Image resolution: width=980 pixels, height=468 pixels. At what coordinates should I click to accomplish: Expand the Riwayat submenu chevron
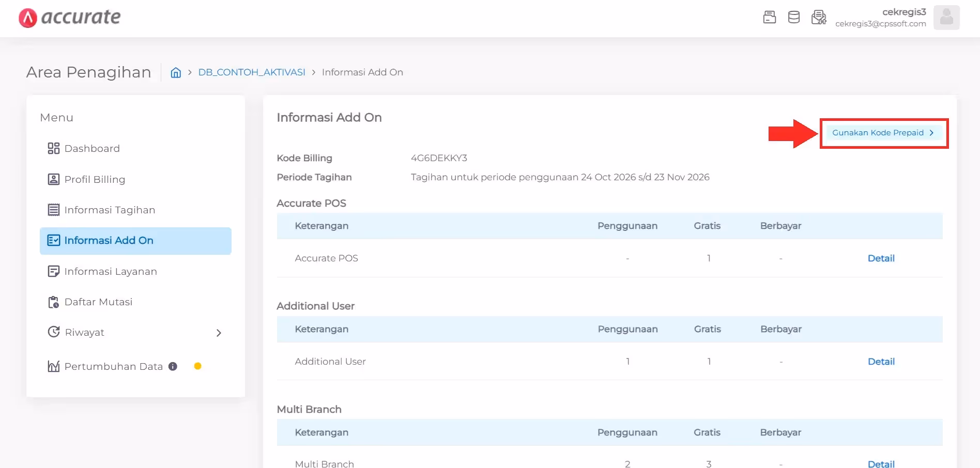(219, 333)
